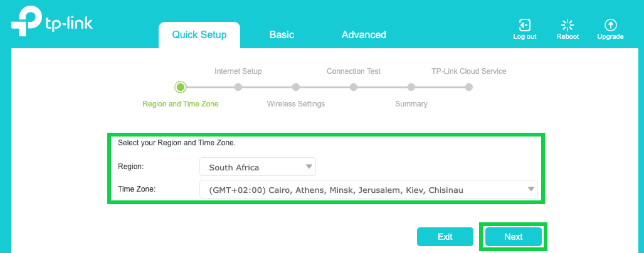The width and height of the screenshot is (644, 253).
Task: Click the TP-Link Cloud Service step label
Action: click(x=468, y=71)
